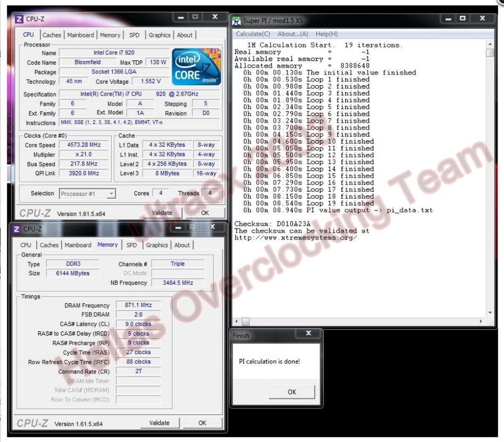Click the QPI Link value '3920.0 MHz'
This screenshot has height=442, width=504.
84,173
